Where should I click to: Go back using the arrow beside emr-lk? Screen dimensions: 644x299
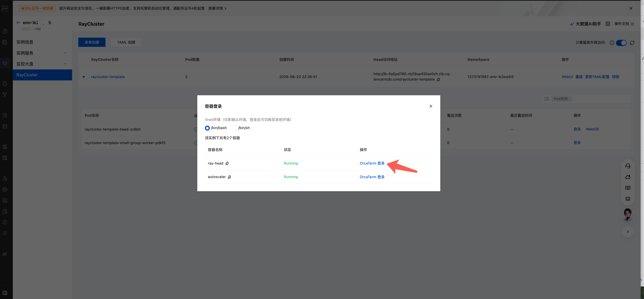click(x=19, y=22)
